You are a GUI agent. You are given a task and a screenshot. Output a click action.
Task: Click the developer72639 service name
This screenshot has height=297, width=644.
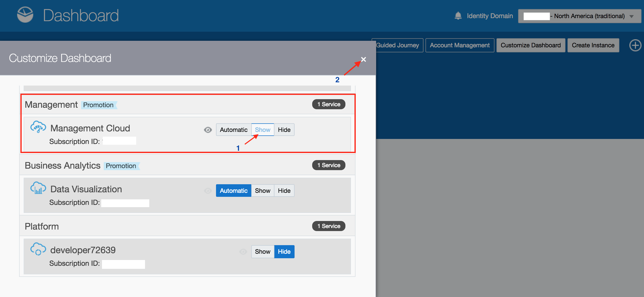pos(83,250)
